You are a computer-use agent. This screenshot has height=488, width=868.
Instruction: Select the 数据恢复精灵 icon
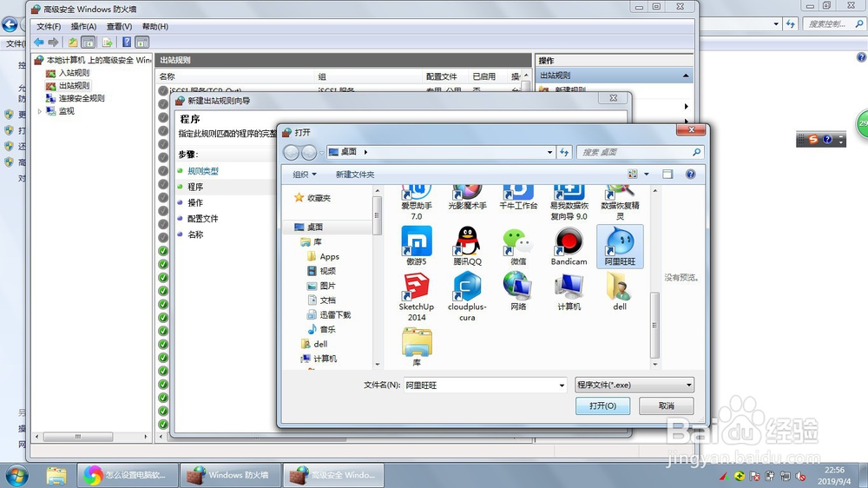(620, 202)
